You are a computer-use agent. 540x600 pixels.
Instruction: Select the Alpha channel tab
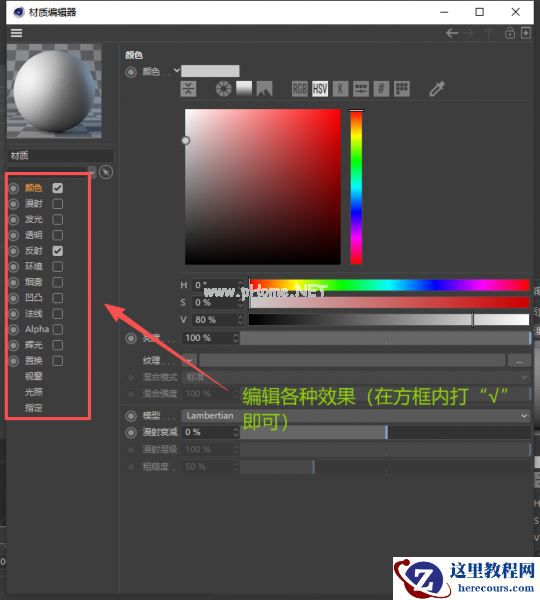(x=37, y=329)
